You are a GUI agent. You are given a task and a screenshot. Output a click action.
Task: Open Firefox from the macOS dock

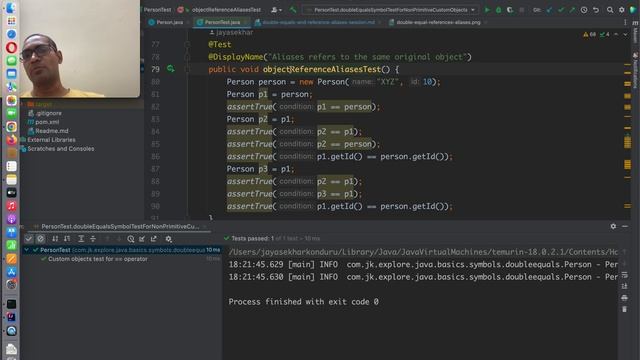(x=11, y=140)
